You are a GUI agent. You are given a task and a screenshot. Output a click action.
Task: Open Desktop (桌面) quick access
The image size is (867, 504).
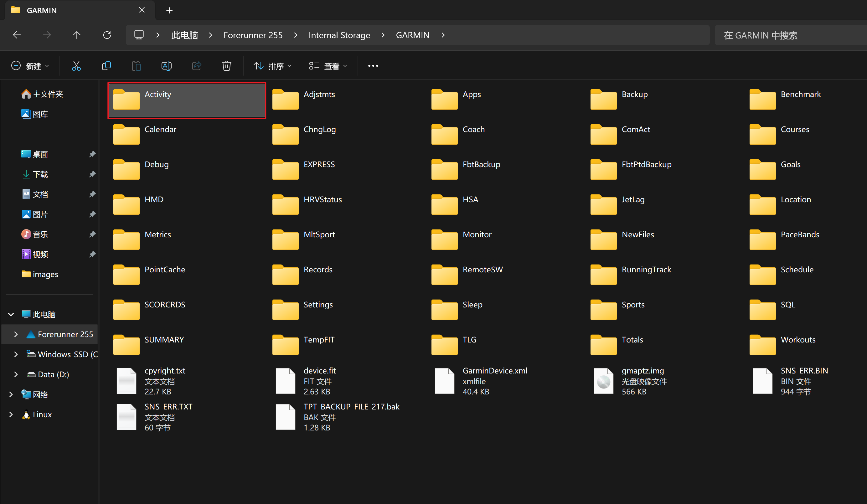[x=35, y=154]
